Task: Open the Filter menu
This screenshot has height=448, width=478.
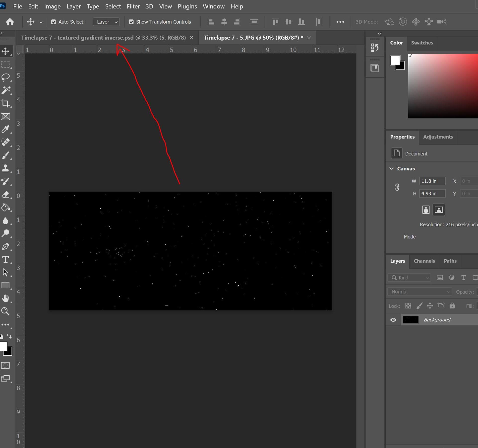Action: 133,6
